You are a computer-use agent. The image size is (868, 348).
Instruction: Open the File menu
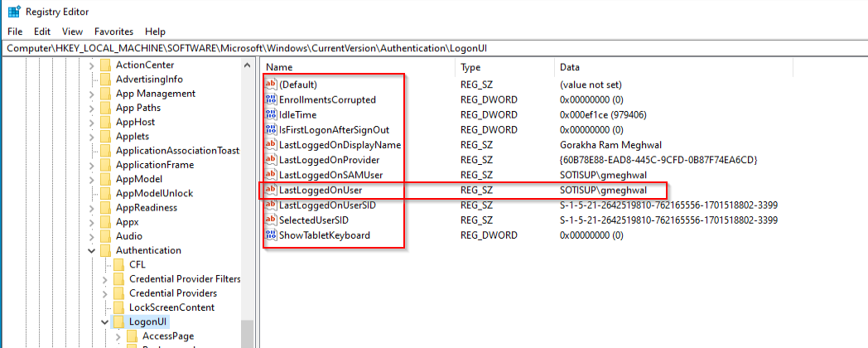tap(15, 31)
